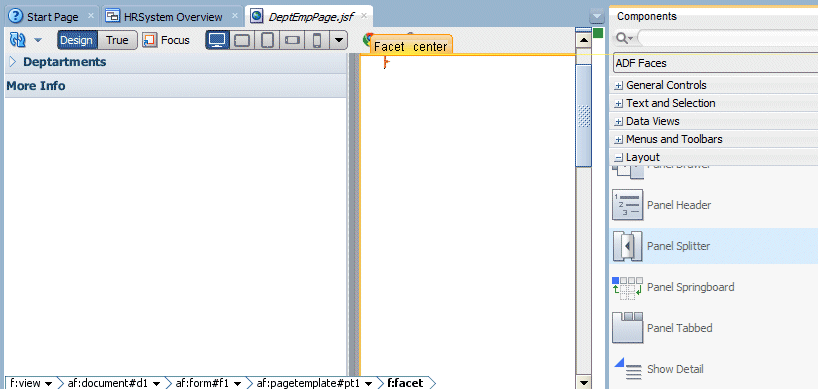The width and height of the screenshot is (818, 389).
Task: Open the af:pagetemplate#pt1 breadcrumb dropdown arrow
Action: pyautogui.click(x=368, y=384)
